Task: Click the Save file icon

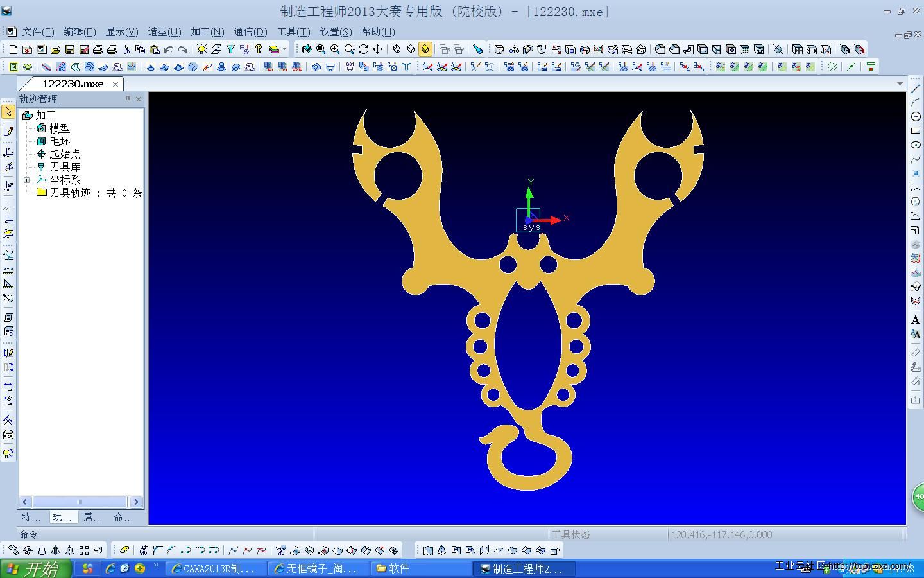Action: pos(70,49)
